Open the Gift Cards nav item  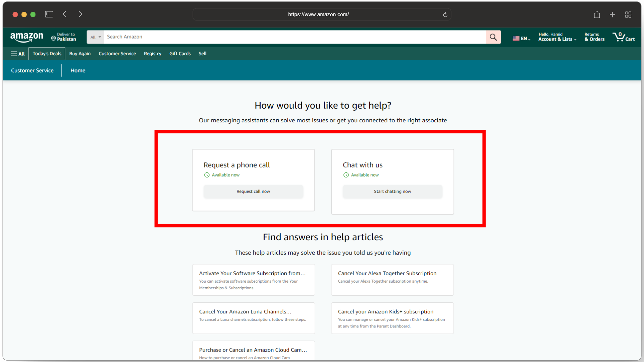(x=180, y=54)
